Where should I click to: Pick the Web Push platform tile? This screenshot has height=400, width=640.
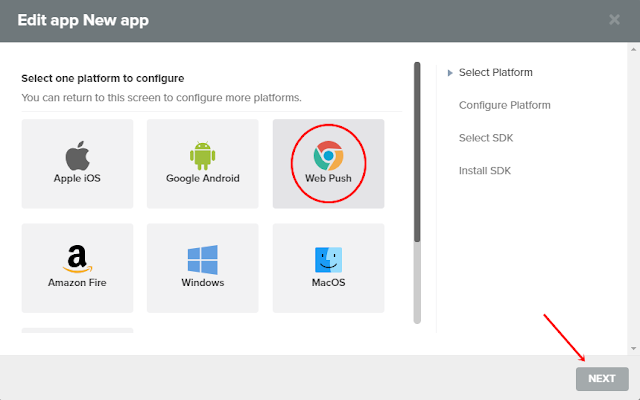[x=328, y=164]
